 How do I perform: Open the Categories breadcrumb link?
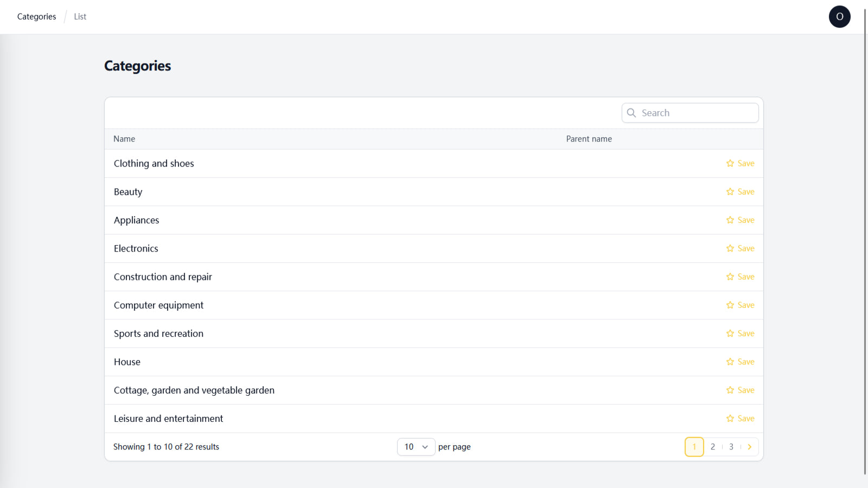[x=36, y=17]
